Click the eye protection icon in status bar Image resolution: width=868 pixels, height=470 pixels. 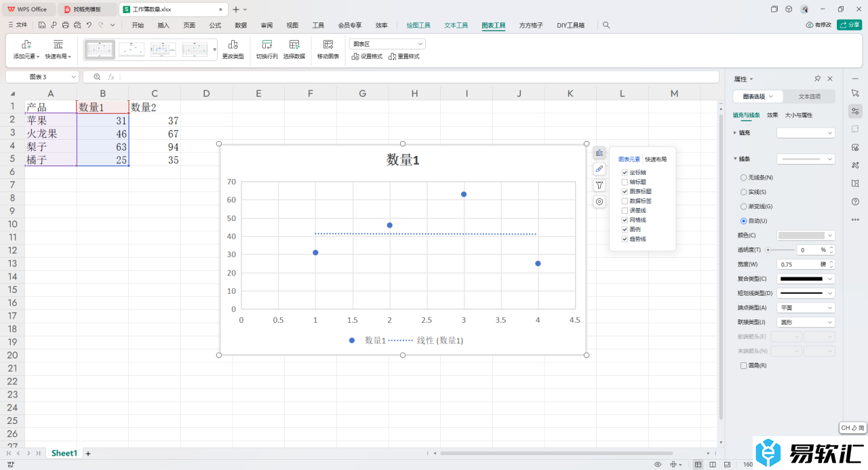(x=658, y=465)
